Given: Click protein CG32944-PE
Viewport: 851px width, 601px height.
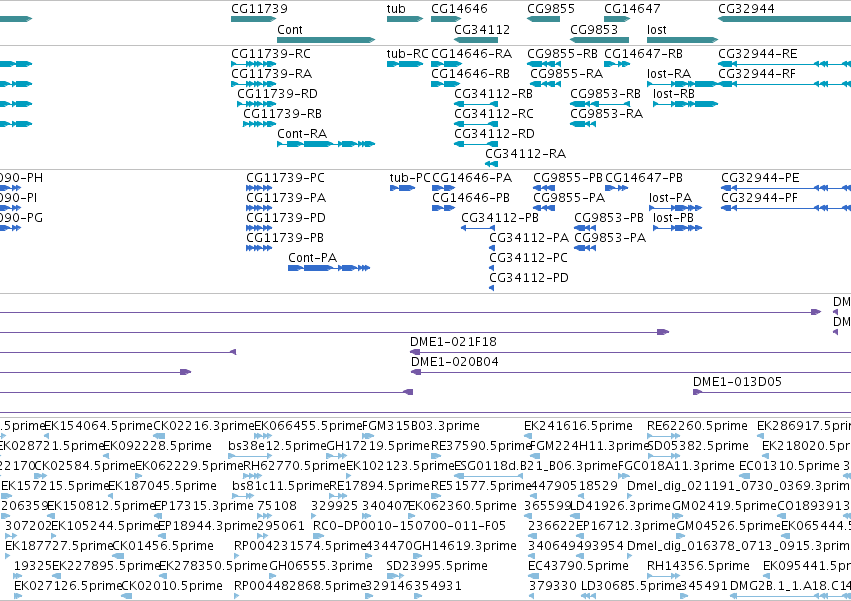Looking at the screenshot, I should [786, 188].
